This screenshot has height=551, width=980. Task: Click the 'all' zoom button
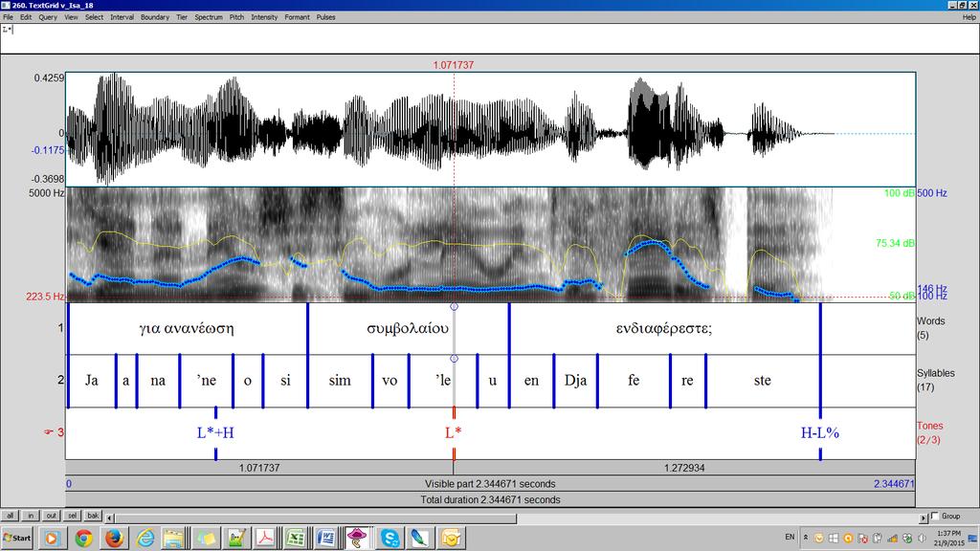point(10,516)
